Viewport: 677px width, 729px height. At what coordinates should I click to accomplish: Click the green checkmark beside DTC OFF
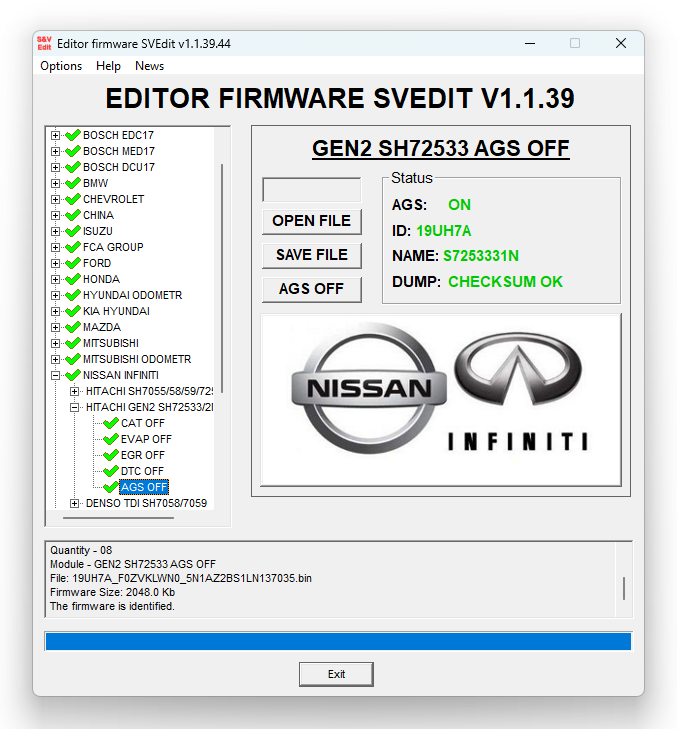pyautogui.click(x=111, y=471)
